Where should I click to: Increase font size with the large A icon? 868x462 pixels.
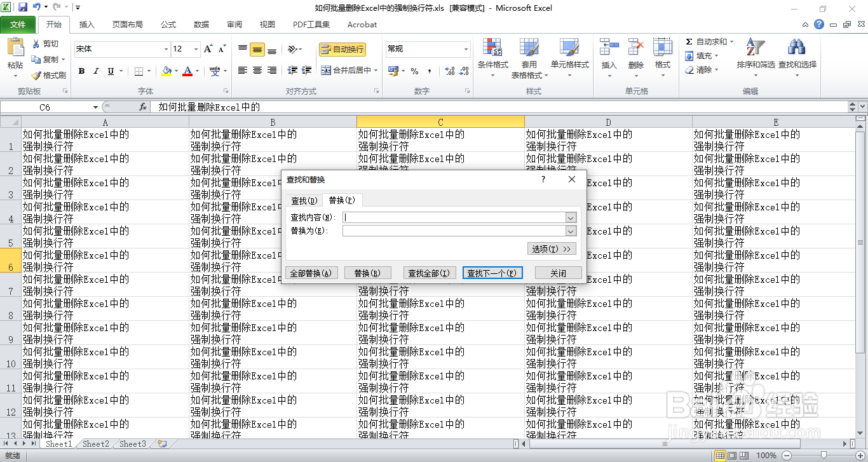(208, 49)
